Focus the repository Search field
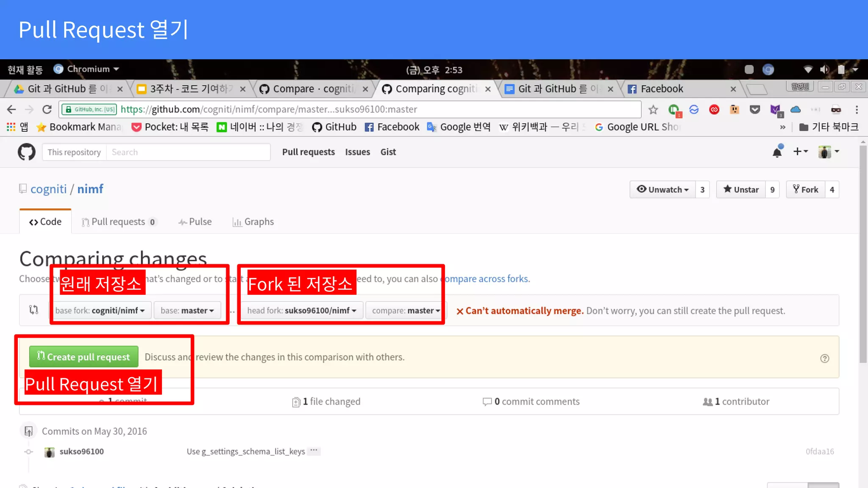The width and height of the screenshot is (868, 488). point(188,152)
